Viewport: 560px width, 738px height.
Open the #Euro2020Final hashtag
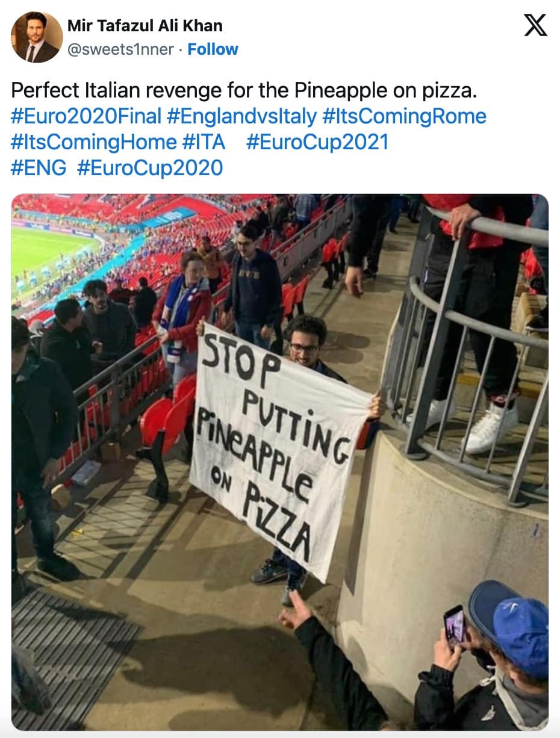click(86, 116)
